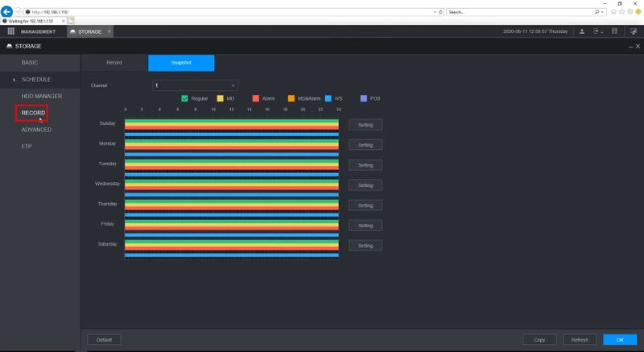Click the Copy button
Image resolution: width=644 pixels, height=352 pixels.
[x=539, y=340]
